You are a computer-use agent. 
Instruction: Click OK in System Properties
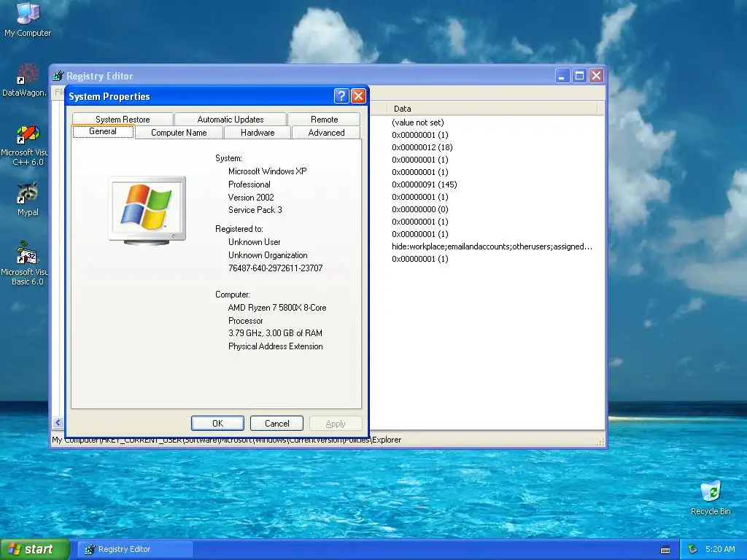pos(217,424)
